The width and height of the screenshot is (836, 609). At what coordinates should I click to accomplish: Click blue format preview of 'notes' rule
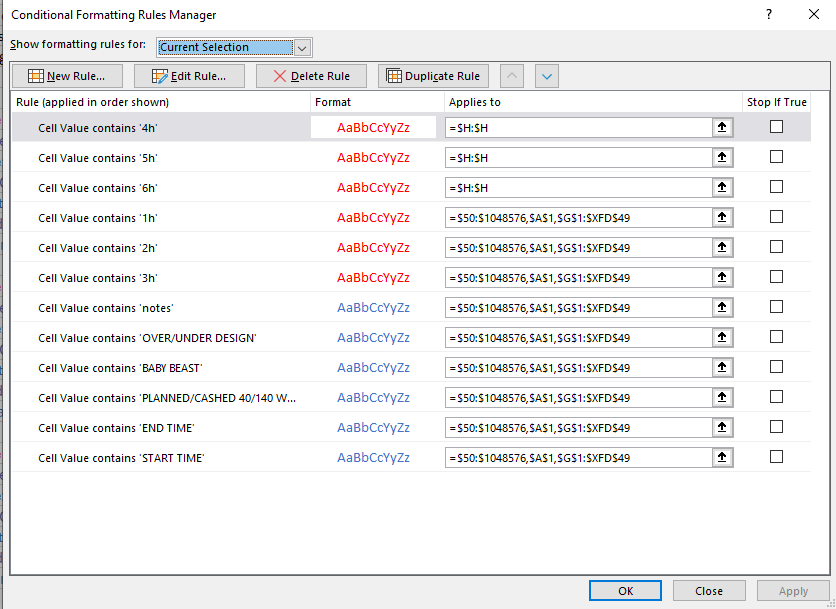[x=373, y=308]
